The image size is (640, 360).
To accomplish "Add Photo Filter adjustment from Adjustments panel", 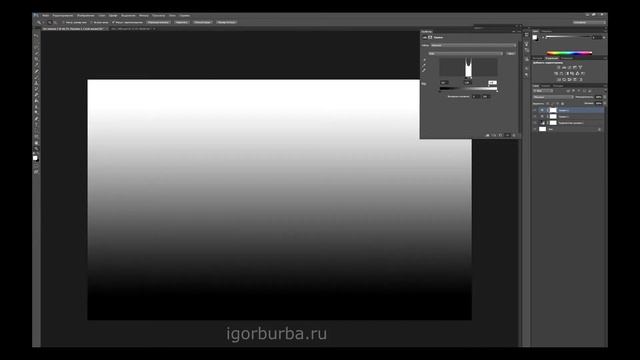I will tap(572, 73).
